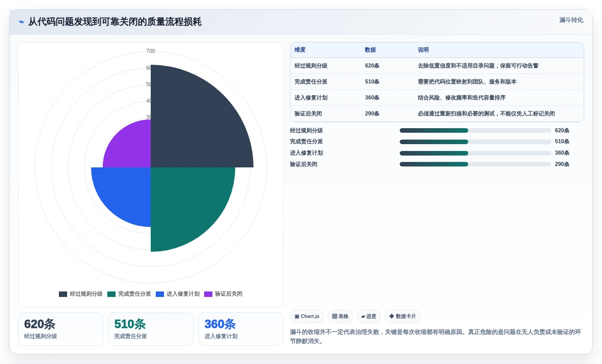The width and height of the screenshot is (602, 364).
Task: Open the 620条 经过规则分级 data card
Action: (60, 329)
